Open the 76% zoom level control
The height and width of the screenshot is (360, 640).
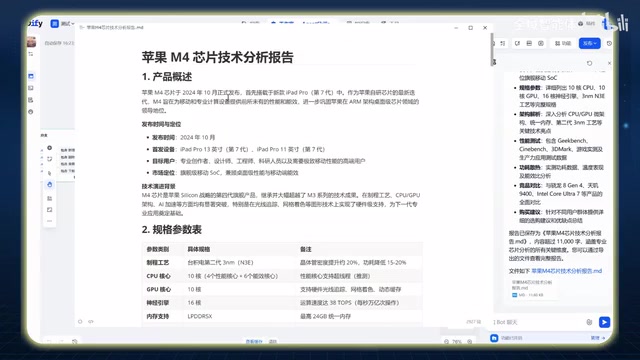(x=457, y=342)
